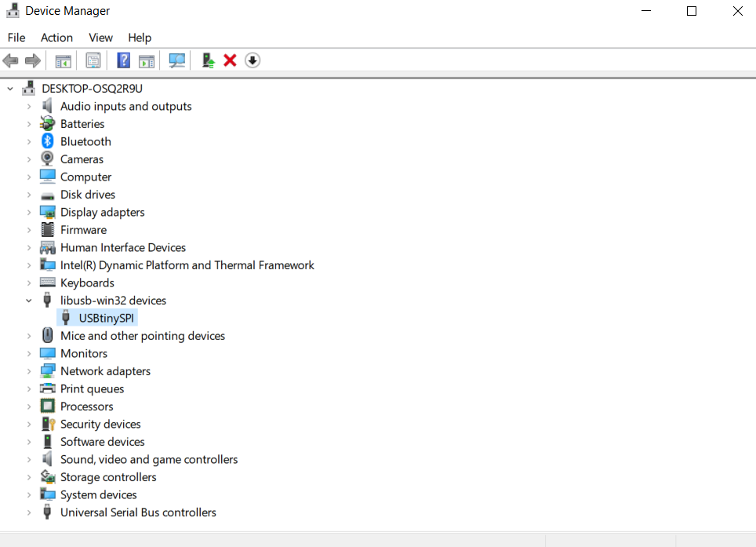Viewport: 756px width, 547px height.
Task: Expand Sound, video and game controllers
Action: 29,459
